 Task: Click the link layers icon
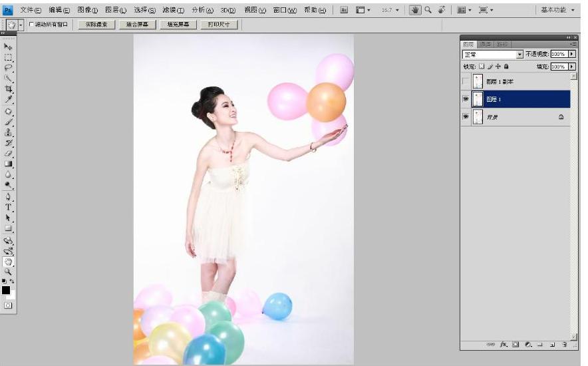[x=490, y=344]
